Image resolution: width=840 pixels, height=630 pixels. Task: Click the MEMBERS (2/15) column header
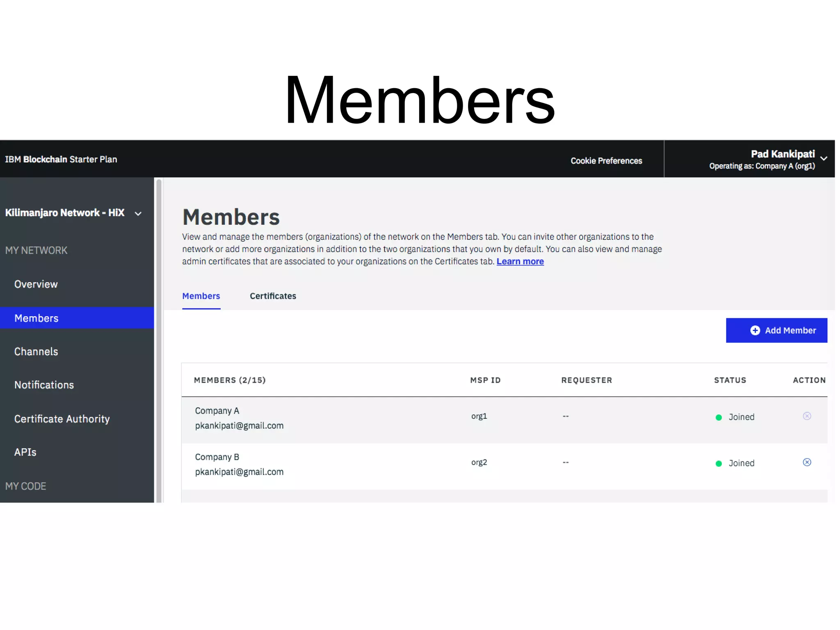[230, 380]
